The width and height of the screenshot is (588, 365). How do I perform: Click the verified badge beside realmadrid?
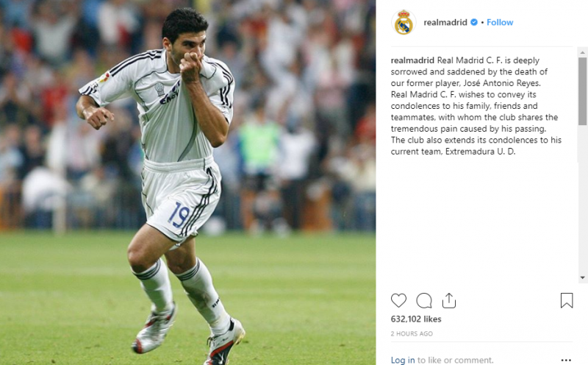pos(474,23)
